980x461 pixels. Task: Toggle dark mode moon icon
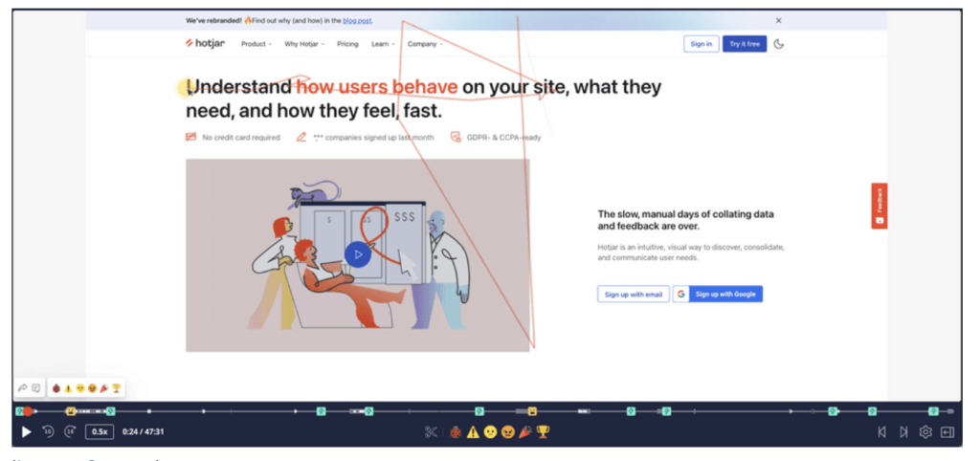click(x=779, y=44)
